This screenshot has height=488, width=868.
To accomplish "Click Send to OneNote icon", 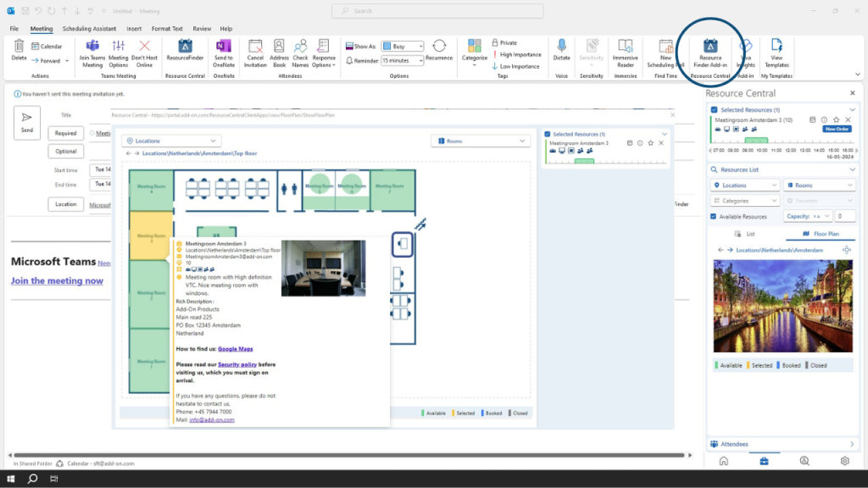I will point(223,51).
